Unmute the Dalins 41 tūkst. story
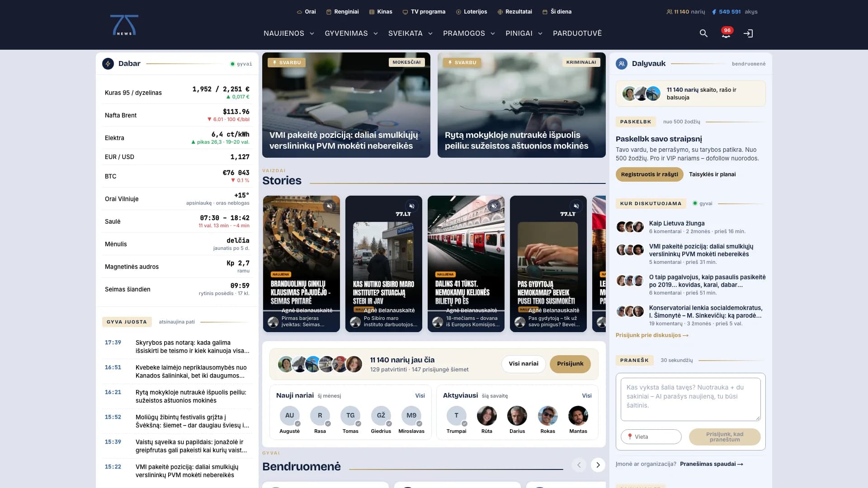Image resolution: width=868 pixels, height=488 pixels. pyautogui.click(x=494, y=206)
